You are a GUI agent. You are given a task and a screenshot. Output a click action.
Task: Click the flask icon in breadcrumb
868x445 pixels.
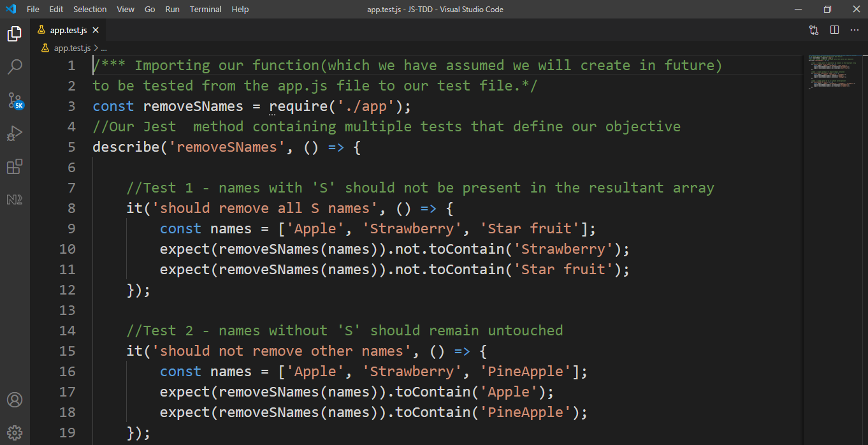46,48
